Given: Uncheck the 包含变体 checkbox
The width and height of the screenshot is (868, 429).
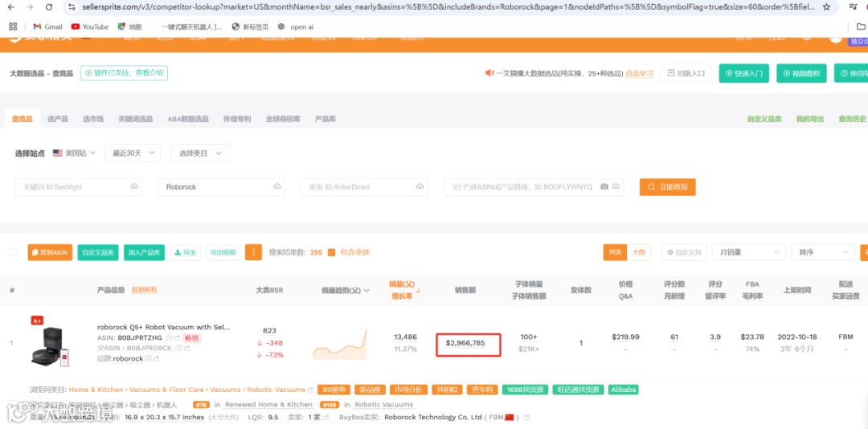Looking at the screenshot, I should 332,252.
